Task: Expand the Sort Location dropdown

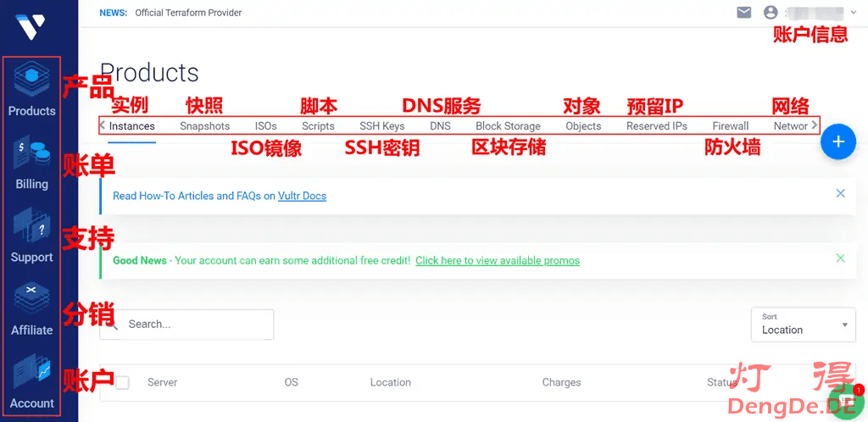Action: 803,325
